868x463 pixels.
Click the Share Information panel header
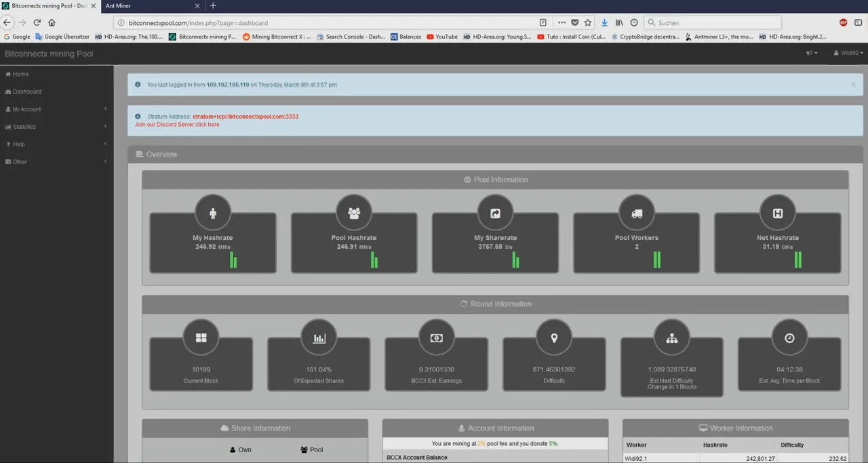point(255,428)
